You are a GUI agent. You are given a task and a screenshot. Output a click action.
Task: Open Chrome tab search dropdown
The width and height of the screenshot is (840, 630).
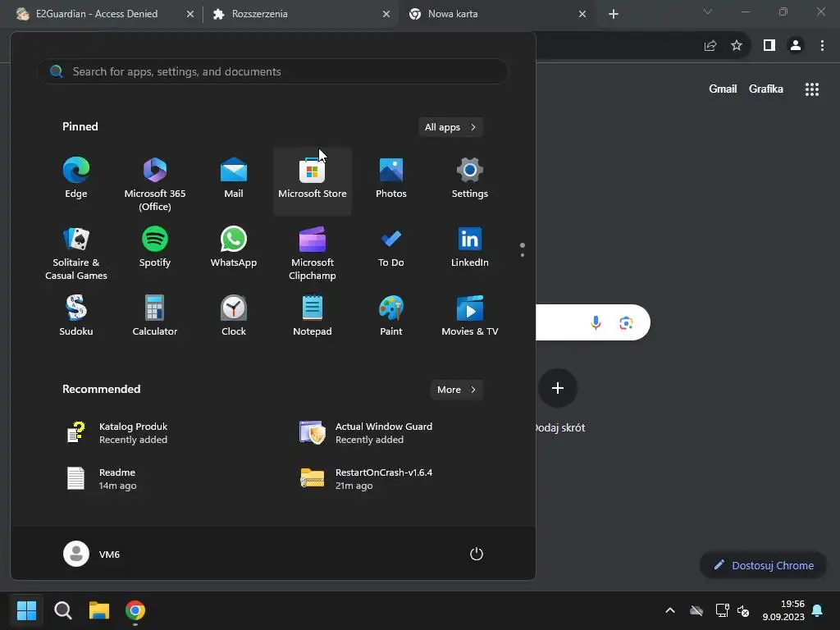[x=708, y=11]
